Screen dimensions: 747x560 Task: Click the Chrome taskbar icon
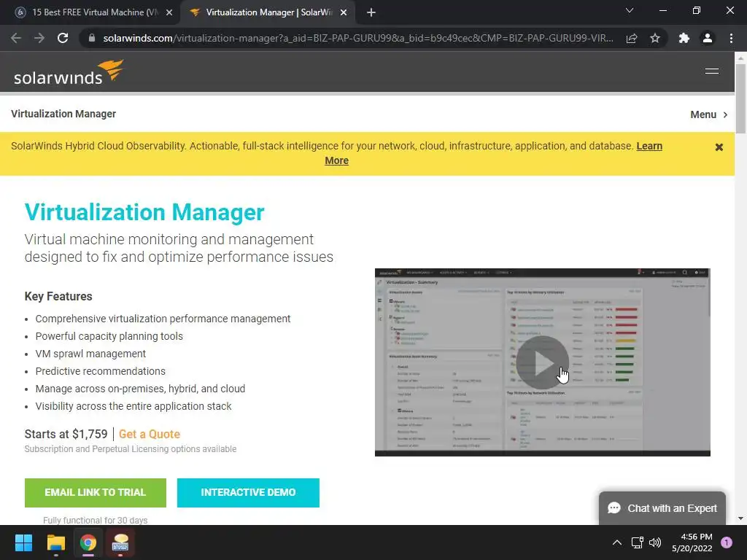pyautogui.click(x=88, y=542)
